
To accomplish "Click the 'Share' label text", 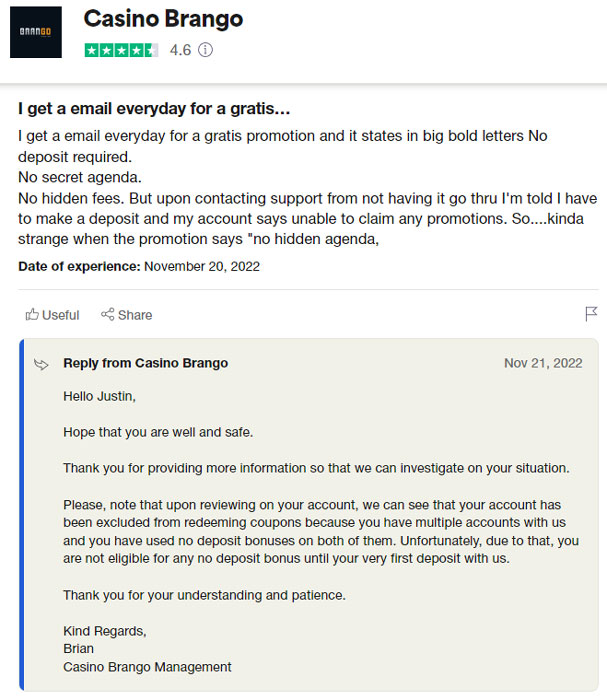I will pos(135,315).
